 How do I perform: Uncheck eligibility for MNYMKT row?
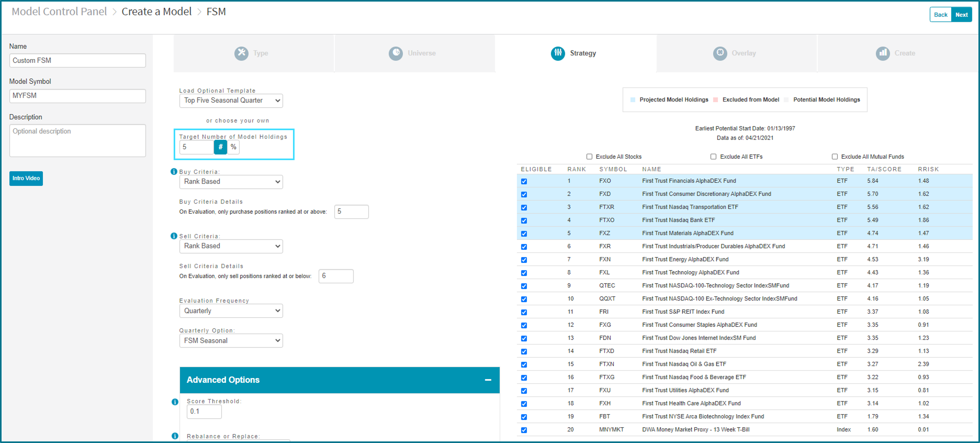[524, 430]
